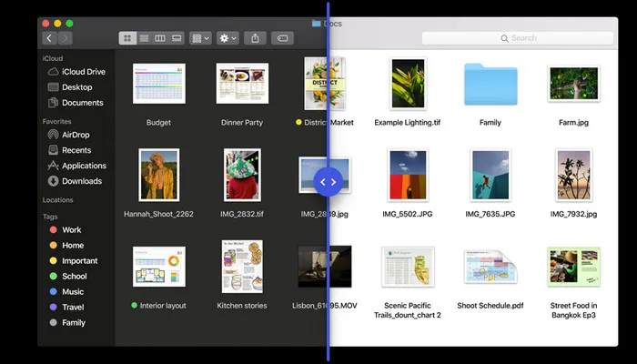Select the IMG_7932.jpg photo
This screenshot has height=364, width=637.
(x=573, y=175)
